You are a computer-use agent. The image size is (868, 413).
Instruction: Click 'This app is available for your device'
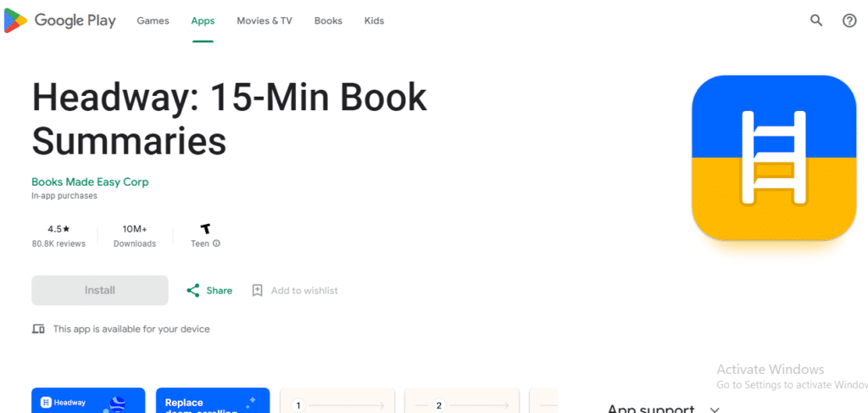pyautogui.click(x=131, y=329)
